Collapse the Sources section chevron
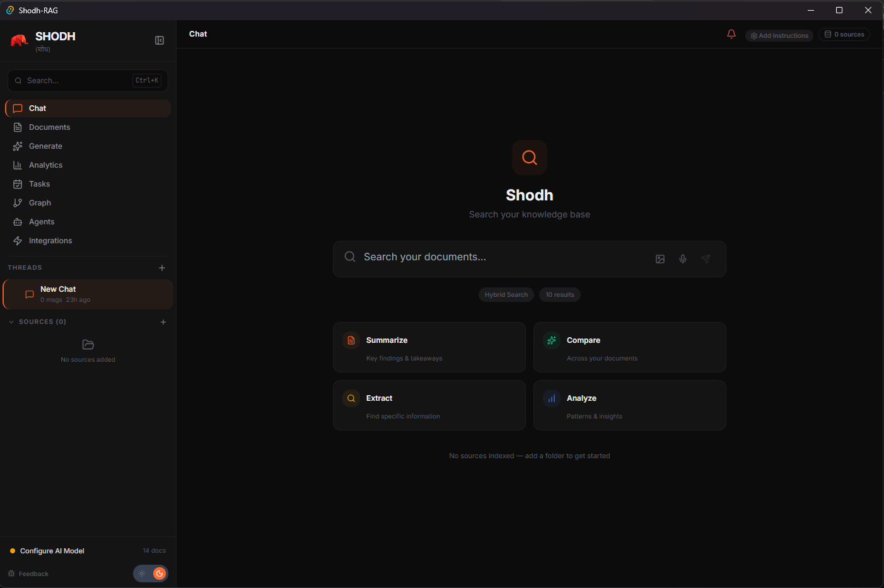The image size is (884, 588). coord(11,322)
